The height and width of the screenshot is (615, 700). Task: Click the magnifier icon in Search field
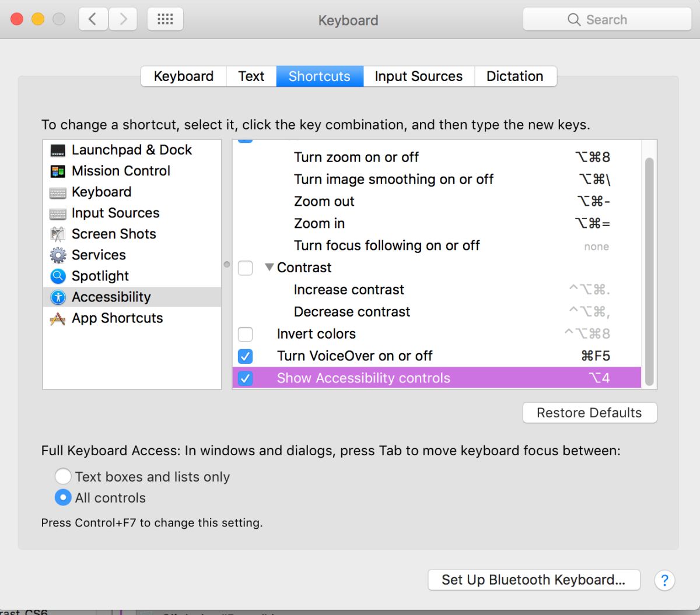coord(574,20)
